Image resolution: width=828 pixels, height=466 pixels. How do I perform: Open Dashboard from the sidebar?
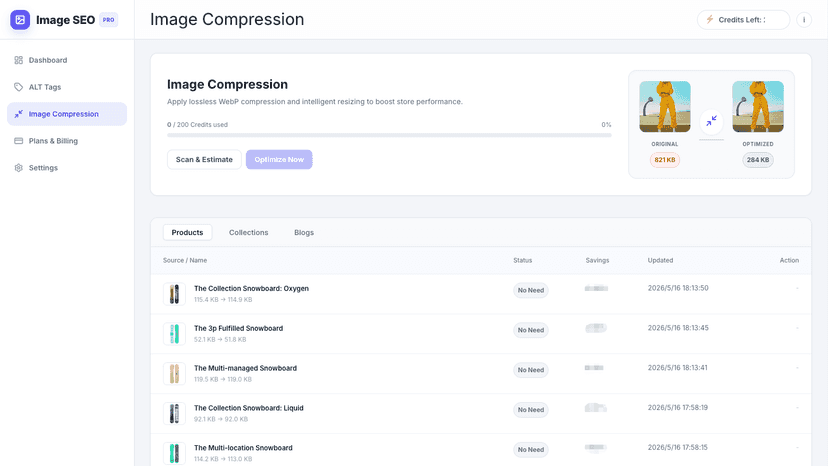point(67,60)
